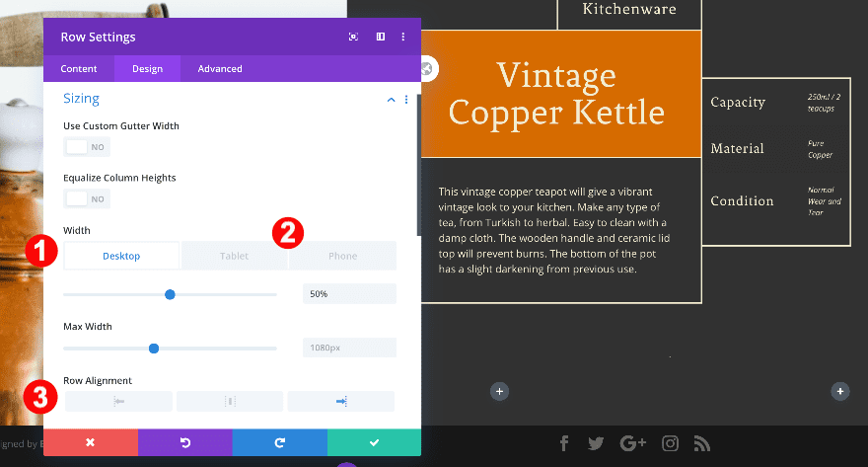This screenshot has height=467, width=868.
Task: Click the Max Width label
Action: coord(88,326)
